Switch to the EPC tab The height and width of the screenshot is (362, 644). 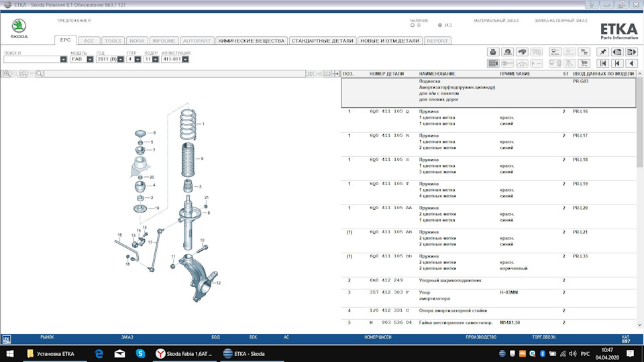click(x=65, y=40)
